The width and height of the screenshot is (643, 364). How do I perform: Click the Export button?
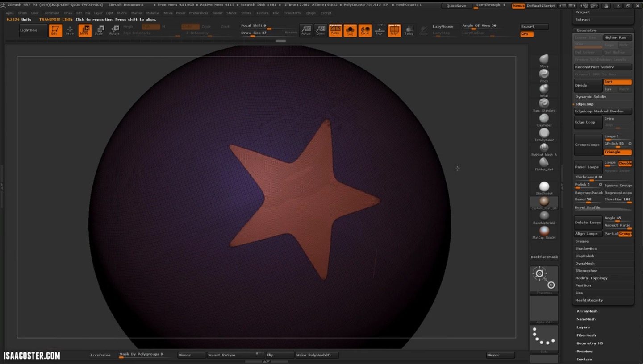(x=534, y=26)
